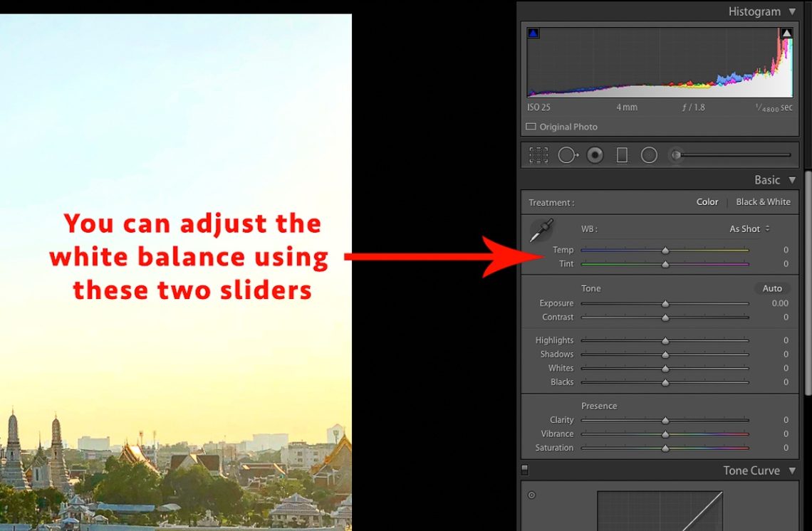Click the Tone Curve point adjustment target icon

(531, 495)
